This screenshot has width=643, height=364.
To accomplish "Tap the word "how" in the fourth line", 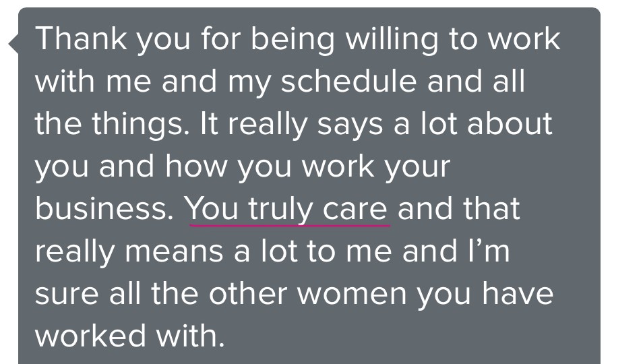I will tap(190, 166).
